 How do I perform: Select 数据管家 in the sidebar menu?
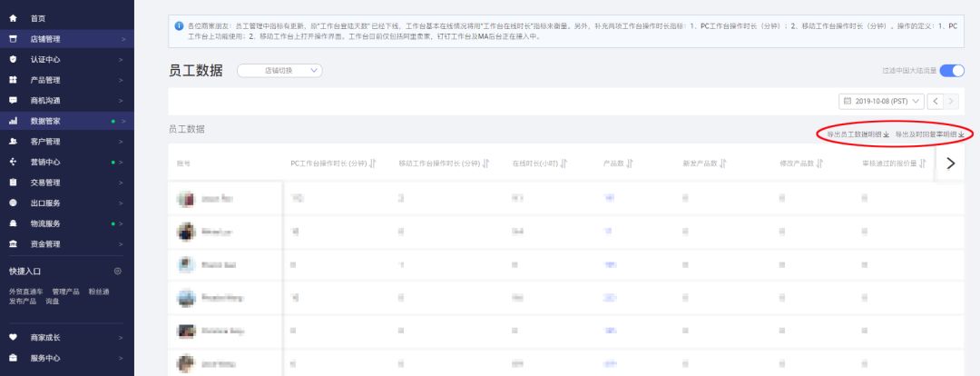tap(67, 122)
